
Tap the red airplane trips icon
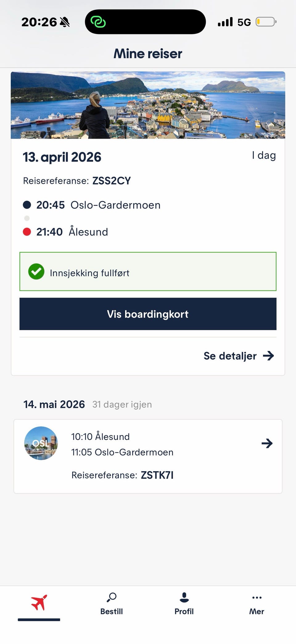click(39, 602)
